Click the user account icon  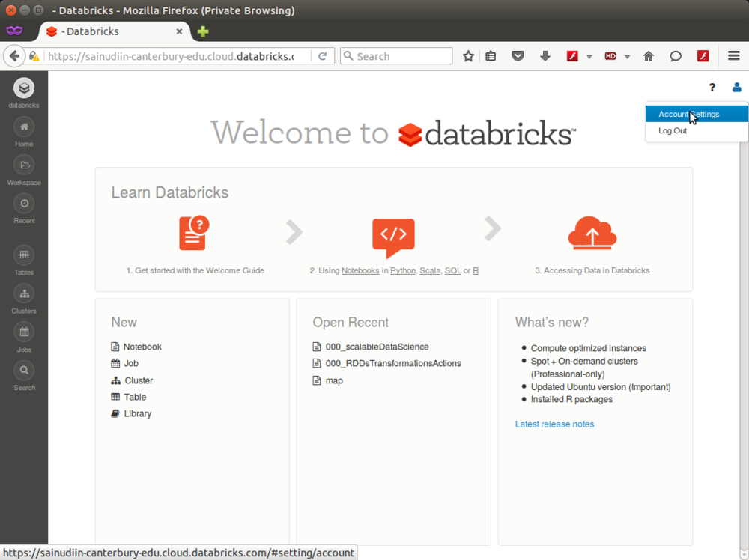click(x=736, y=88)
